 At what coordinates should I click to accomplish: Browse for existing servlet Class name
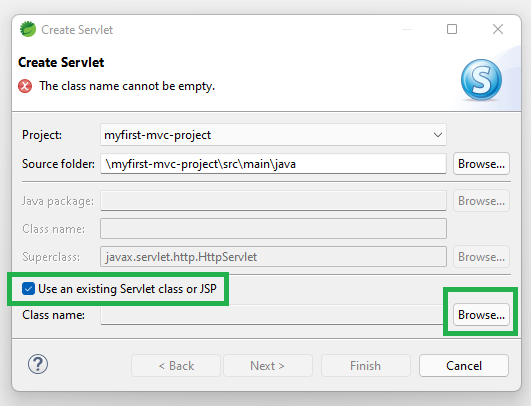point(481,315)
